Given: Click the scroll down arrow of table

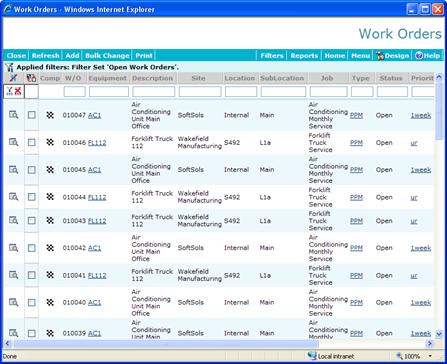Looking at the screenshot, I should click(x=439, y=334).
